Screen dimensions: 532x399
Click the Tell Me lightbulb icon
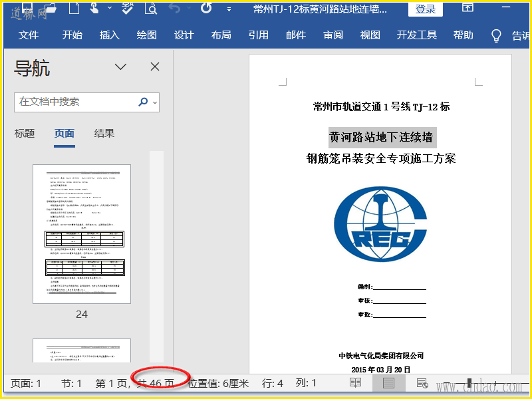(x=496, y=35)
